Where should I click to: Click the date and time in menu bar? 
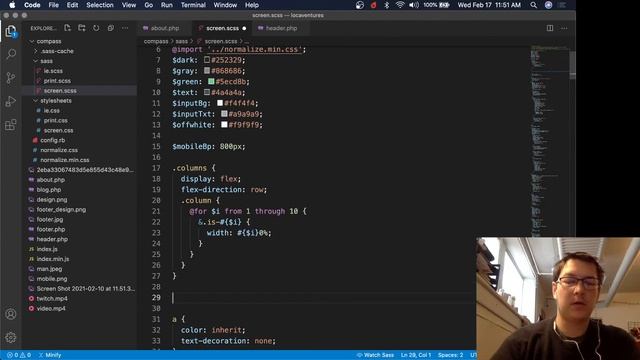pos(489,5)
